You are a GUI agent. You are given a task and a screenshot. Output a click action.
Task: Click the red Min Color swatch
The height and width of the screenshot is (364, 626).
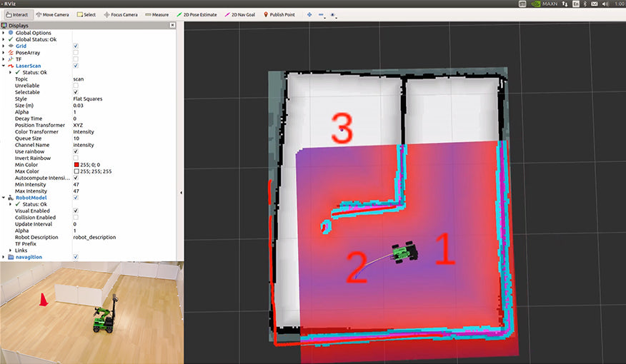(x=76, y=165)
